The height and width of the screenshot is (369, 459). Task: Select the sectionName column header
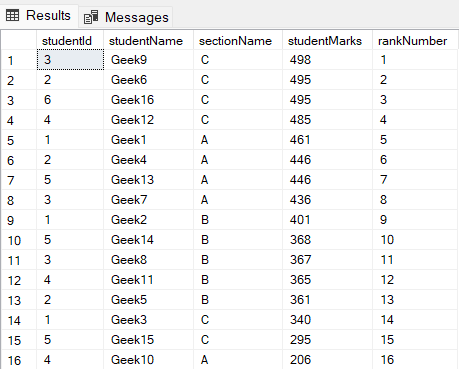tap(238, 41)
